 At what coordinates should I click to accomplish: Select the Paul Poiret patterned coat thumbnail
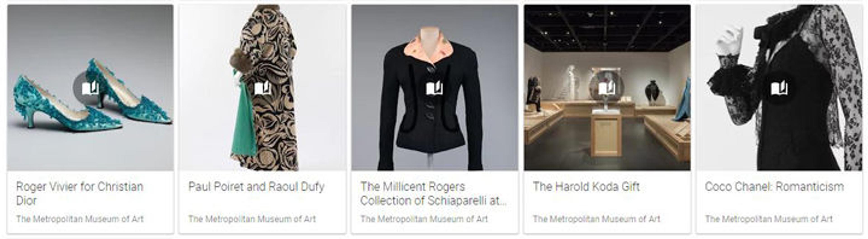(x=262, y=87)
